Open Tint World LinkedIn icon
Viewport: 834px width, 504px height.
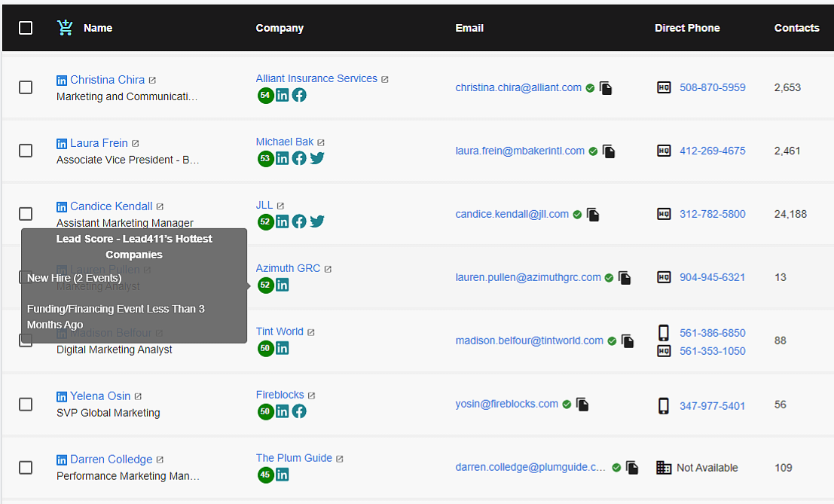coord(283,348)
